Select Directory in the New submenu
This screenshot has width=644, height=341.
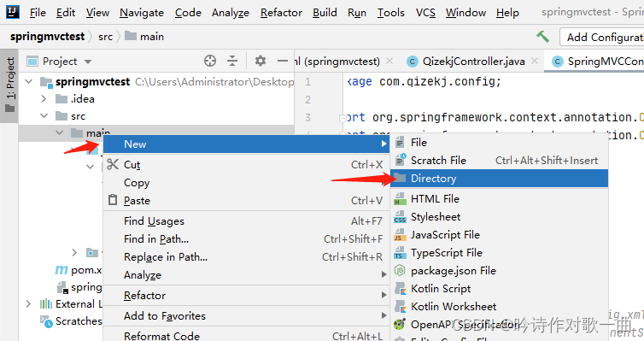click(499, 179)
